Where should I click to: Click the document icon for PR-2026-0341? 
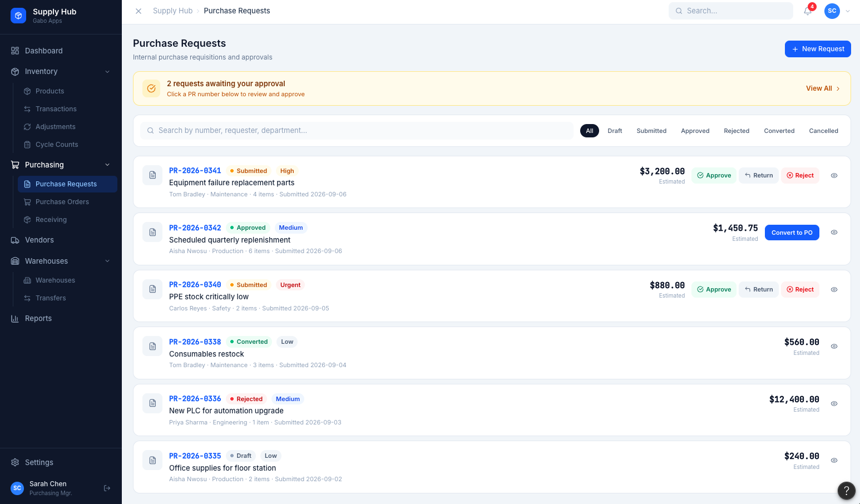(x=152, y=175)
